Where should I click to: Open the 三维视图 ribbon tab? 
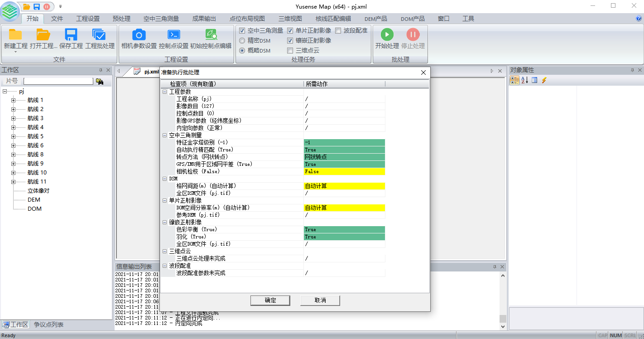click(290, 19)
